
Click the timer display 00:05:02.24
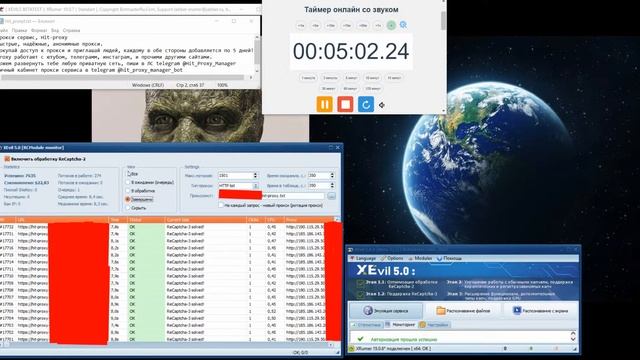tap(351, 51)
